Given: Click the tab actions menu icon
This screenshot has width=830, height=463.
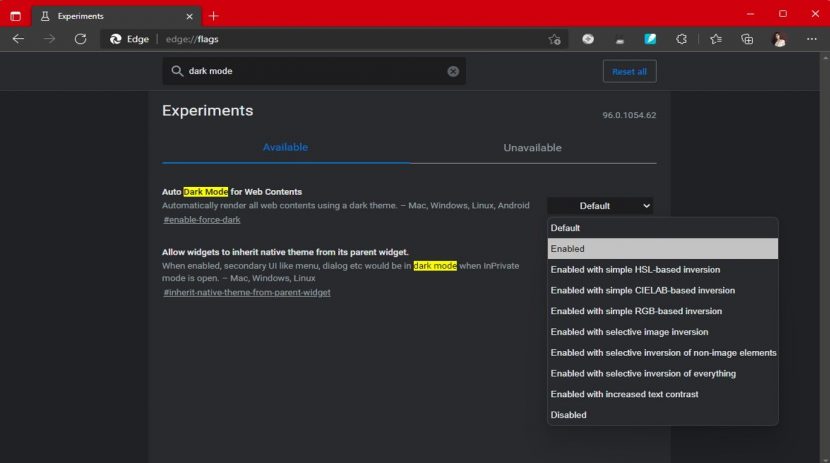Looking at the screenshot, I should (15, 16).
